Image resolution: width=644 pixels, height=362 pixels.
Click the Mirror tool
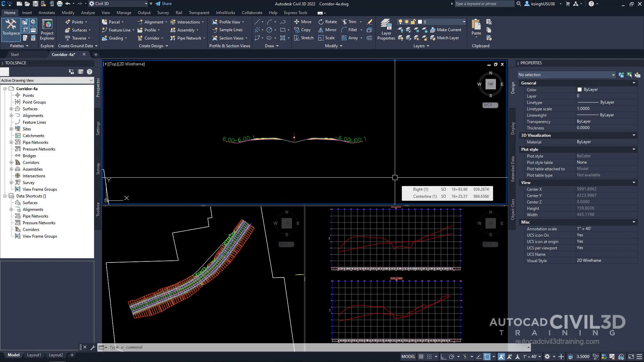[327, 29]
